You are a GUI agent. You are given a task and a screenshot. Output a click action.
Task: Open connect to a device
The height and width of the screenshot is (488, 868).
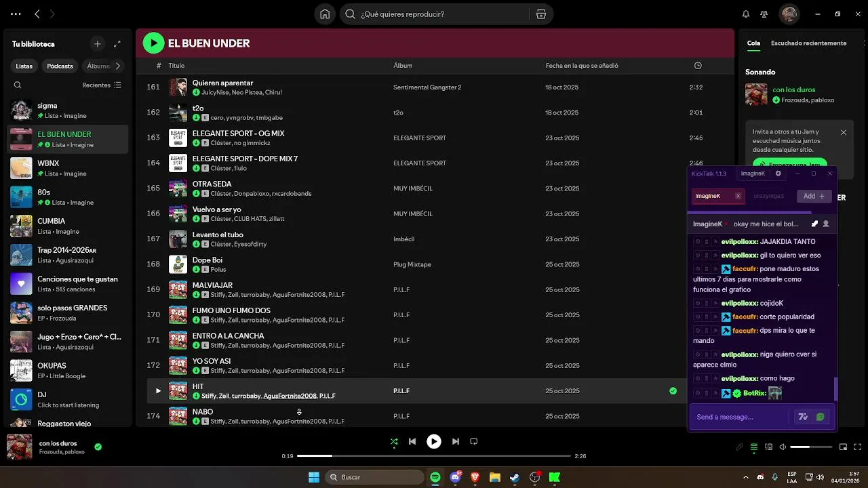tap(769, 447)
